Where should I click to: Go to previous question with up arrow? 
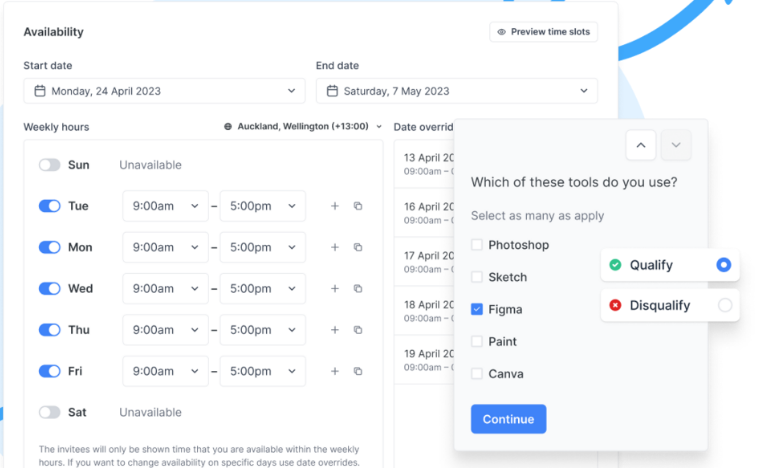[641, 145]
